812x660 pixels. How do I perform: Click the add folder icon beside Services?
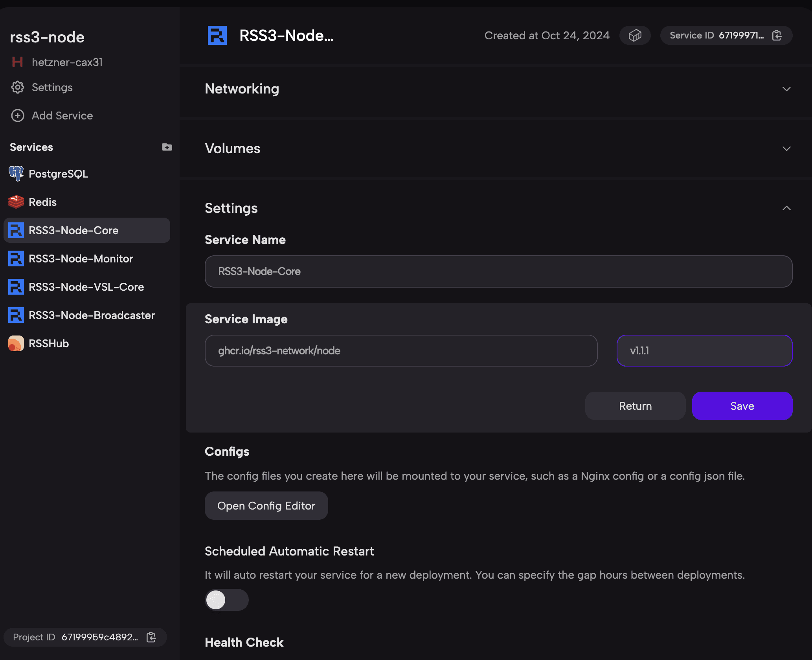(167, 147)
